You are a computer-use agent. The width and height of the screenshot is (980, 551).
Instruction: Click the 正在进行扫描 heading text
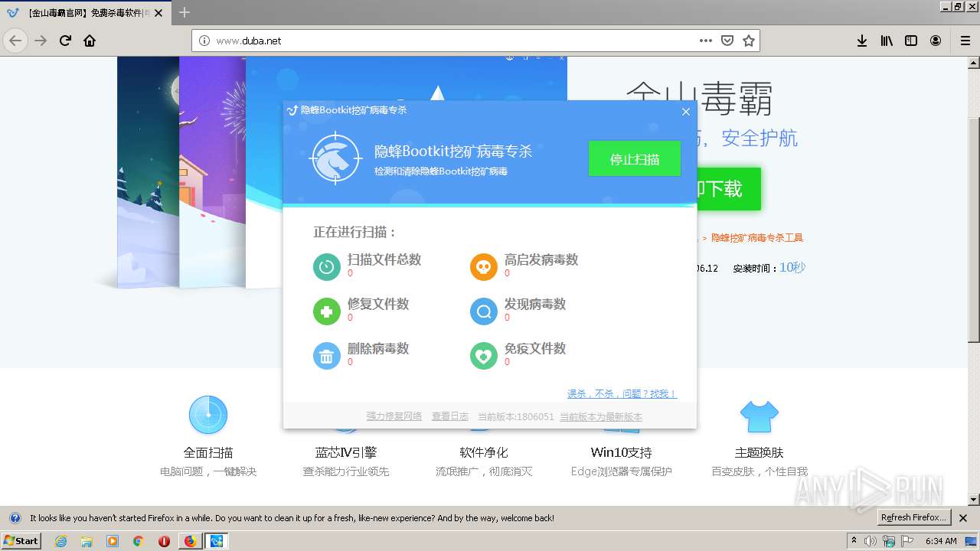355,232
